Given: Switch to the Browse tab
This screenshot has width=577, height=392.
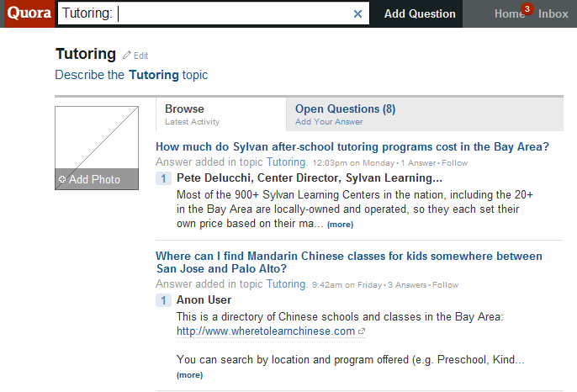Looking at the screenshot, I should tap(220, 114).
